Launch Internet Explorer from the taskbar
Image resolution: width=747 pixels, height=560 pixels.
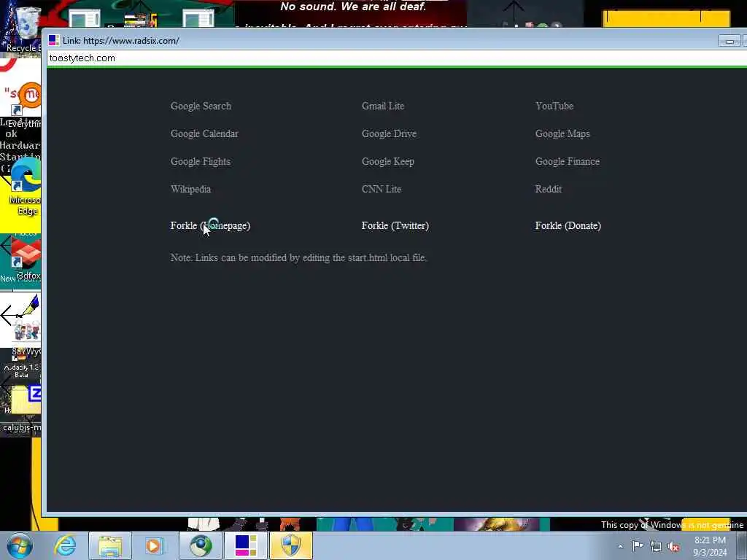tap(65, 545)
